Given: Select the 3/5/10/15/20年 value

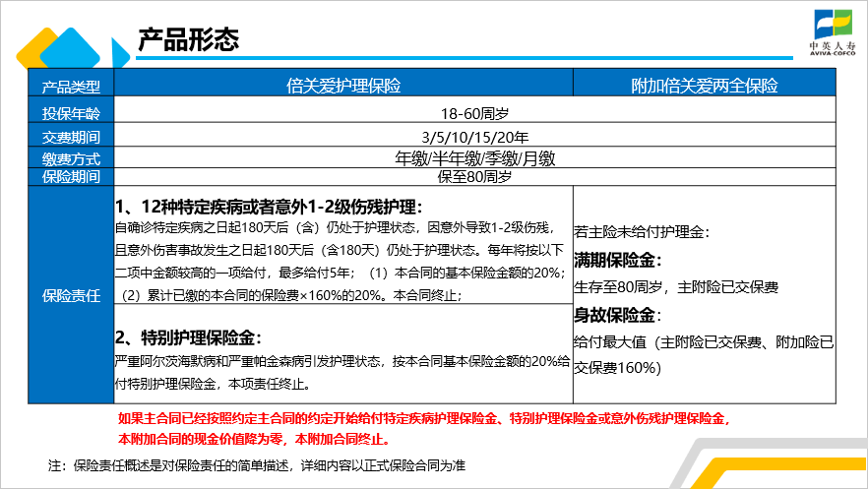Looking at the screenshot, I should [474, 137].
